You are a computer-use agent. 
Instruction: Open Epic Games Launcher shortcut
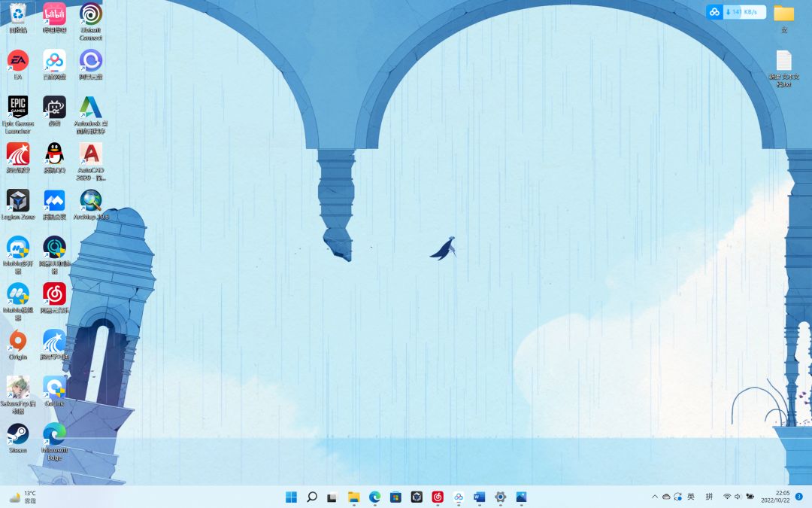pos(17,107)
